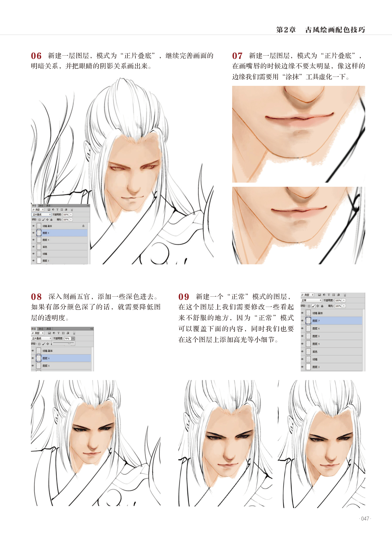
Task: Click the lock image pixels brush icon in the 图层 7 panel
Action: tap(313, 306)
